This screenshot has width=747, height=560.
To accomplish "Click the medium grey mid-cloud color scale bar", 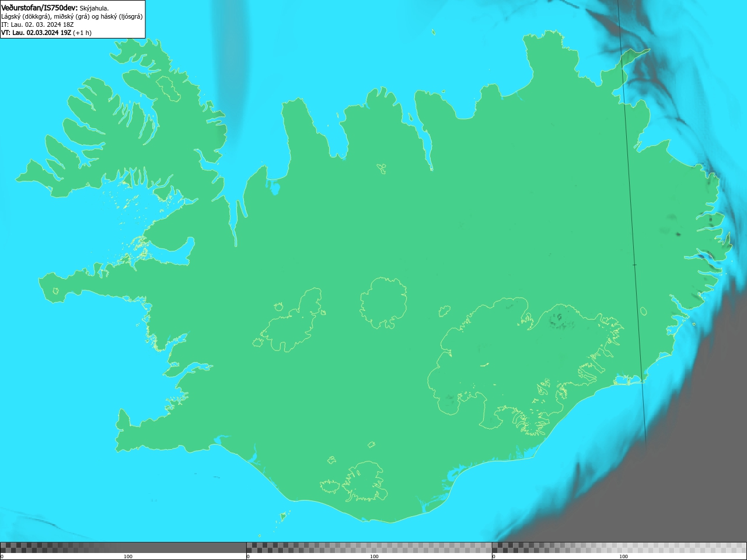I will (369, 548).
